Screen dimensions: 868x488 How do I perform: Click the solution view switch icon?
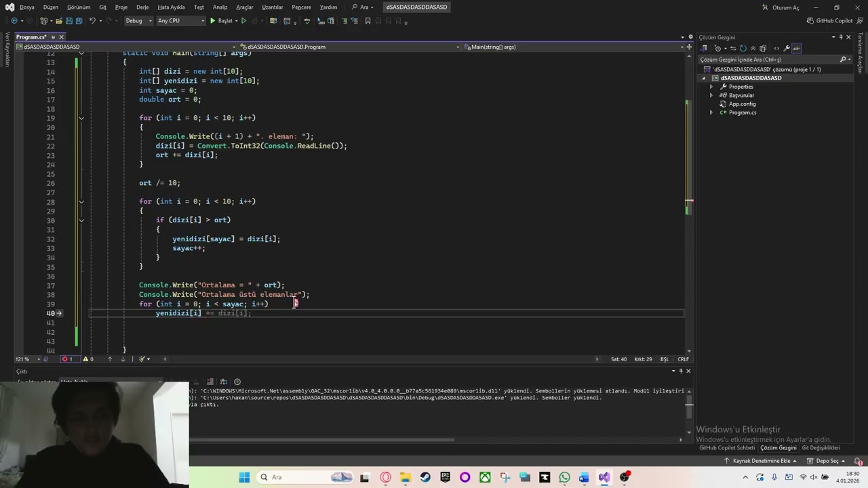704,48
